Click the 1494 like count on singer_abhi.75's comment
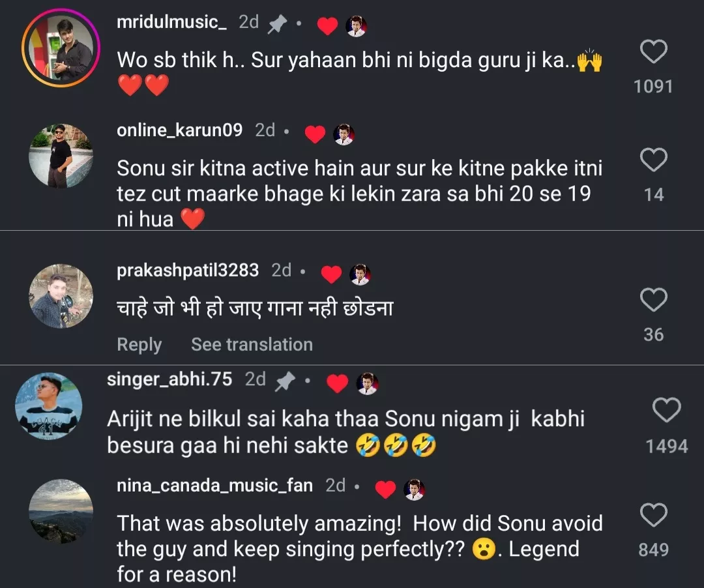The image size is (704, 588). click(x=666, y=446)
